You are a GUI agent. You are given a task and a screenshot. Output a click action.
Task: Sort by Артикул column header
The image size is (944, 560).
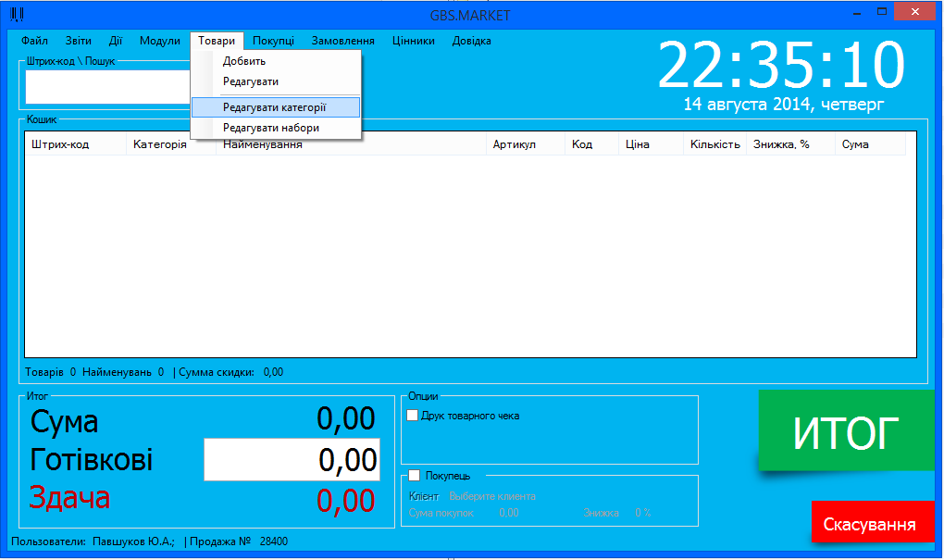click(x=526, y=144)
